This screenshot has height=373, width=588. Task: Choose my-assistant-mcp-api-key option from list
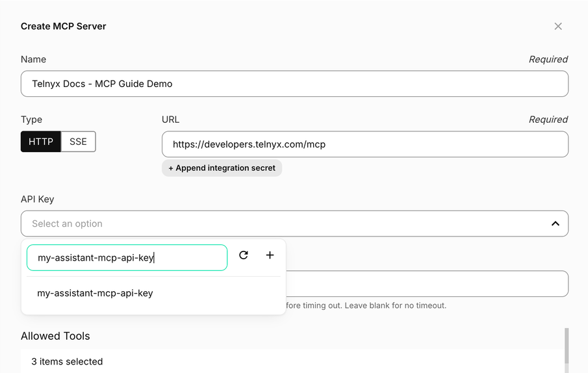click(x=153, y=293)
